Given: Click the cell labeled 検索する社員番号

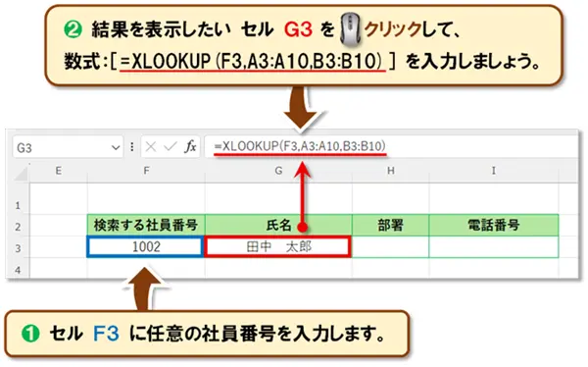Looking at the screenshot, I should (146, 226).
